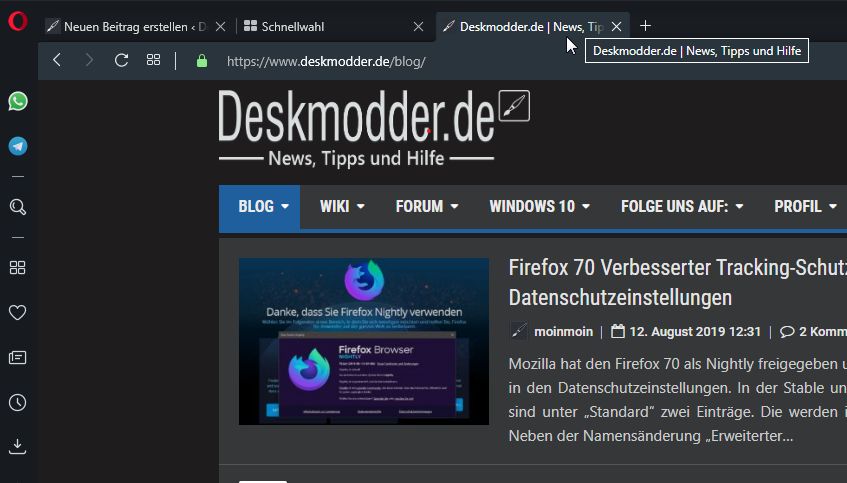Viewport: 847px width, 483px height.
Task: Click the date 12. August 2019 12:31
Action: (x=695, y=331)
